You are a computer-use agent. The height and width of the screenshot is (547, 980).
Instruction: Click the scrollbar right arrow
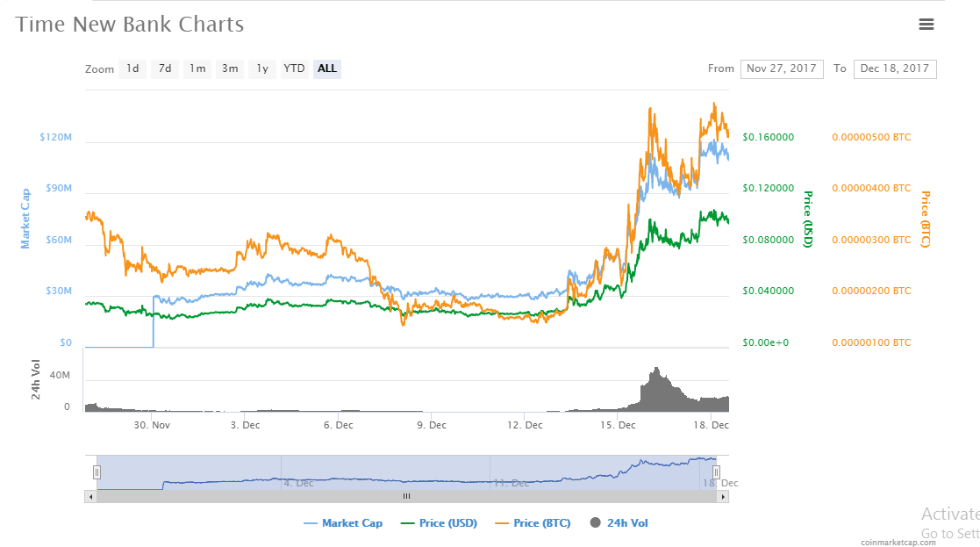point(723,496)
